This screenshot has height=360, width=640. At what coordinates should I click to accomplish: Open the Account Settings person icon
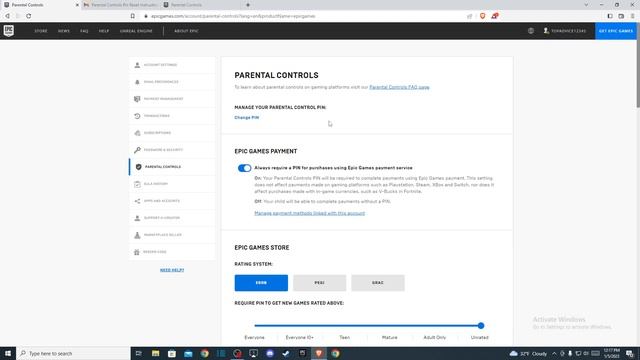[137, 65]
